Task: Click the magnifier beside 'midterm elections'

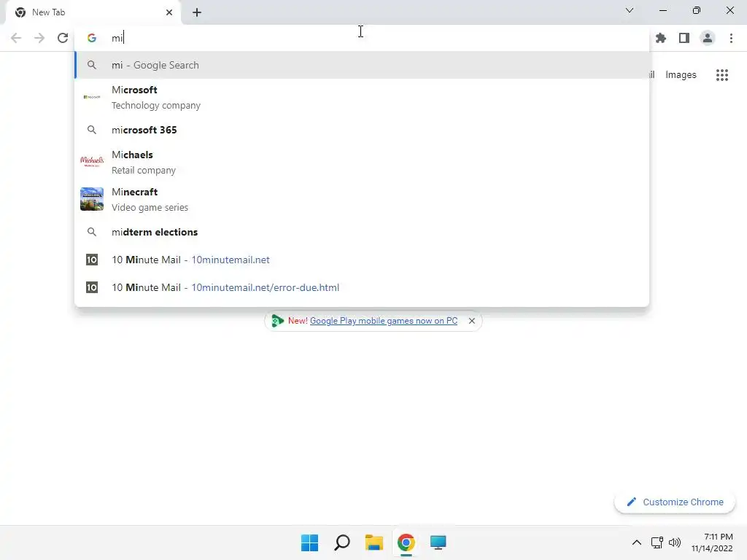Action: click(92, 232)
